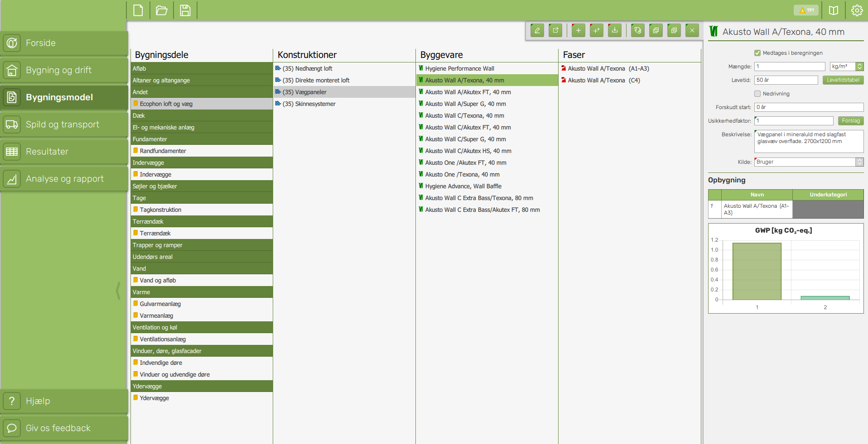This screenshot has height=444, width=868.
Task: Collapse the left sidebar using handle
Action: pos(118,291)
